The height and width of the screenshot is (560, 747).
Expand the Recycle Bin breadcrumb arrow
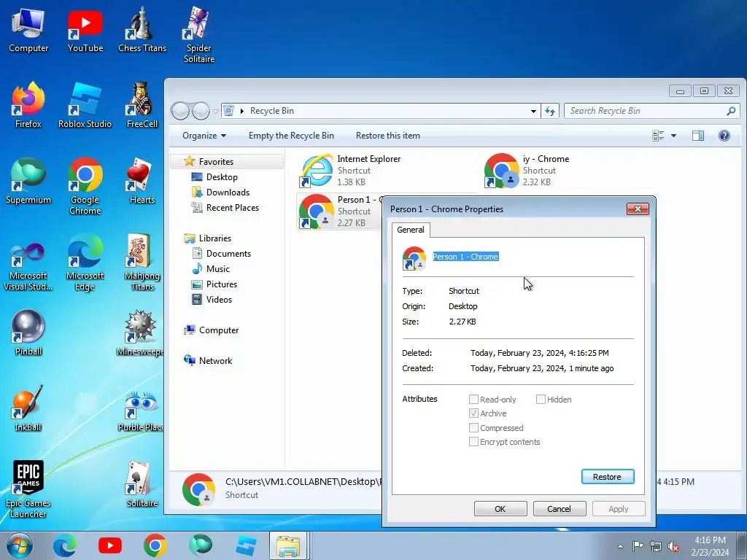coord(242,111)
